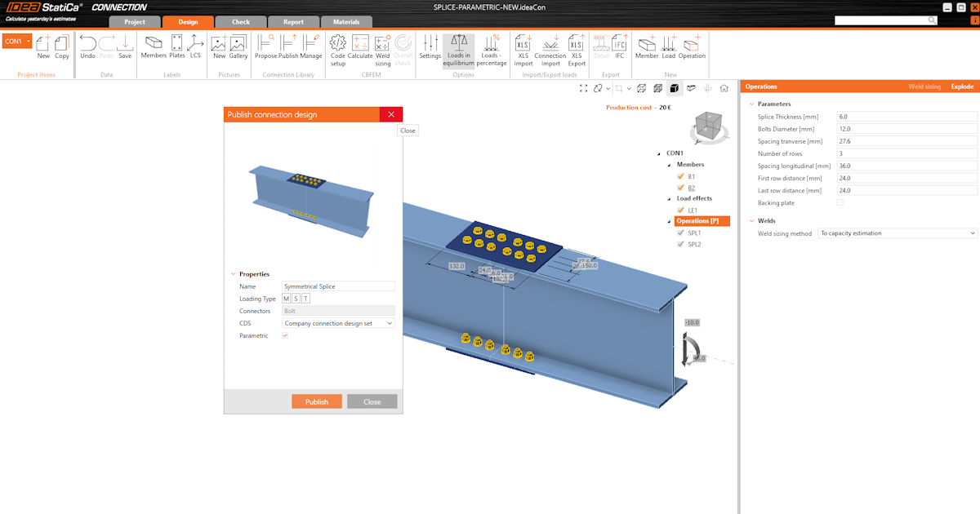The image size is (980, 514).
Task: Collapse the Parameters section
Action: coord(752,104)
